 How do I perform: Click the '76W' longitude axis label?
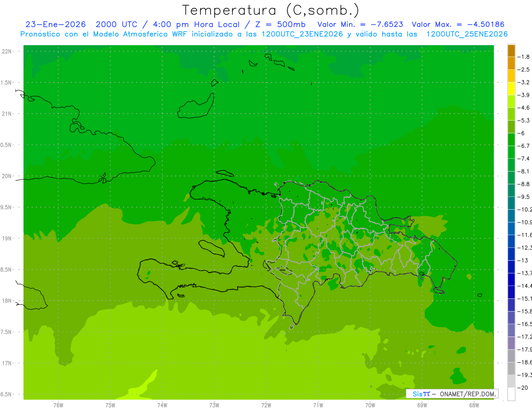pos(58,405)
